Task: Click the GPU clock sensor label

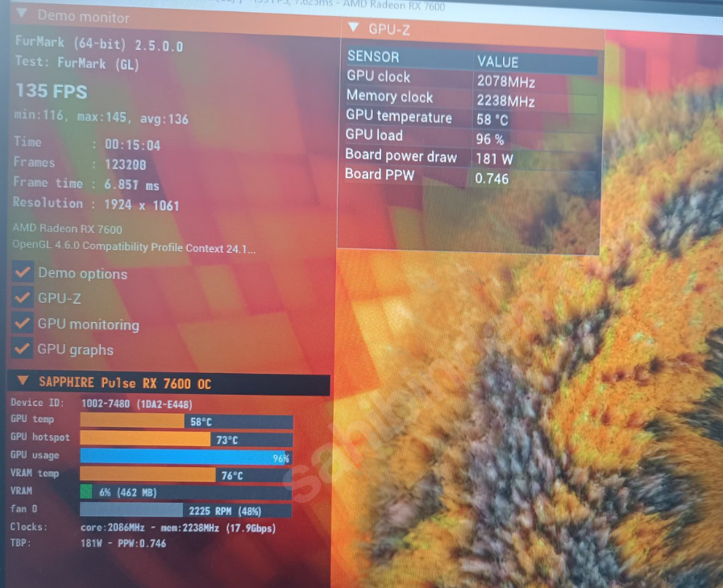Action: (379, 77)
